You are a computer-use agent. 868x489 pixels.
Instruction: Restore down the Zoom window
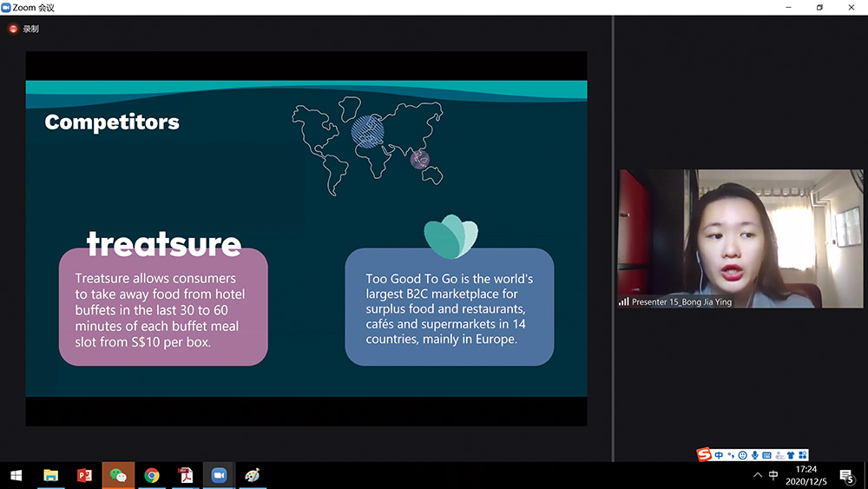pos(820,7)
